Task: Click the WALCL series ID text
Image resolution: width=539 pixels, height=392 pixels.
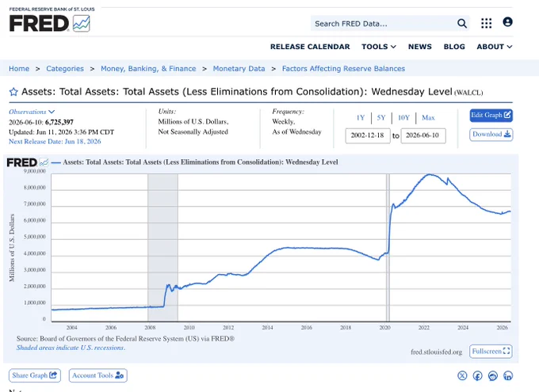Action: (468, 93)
